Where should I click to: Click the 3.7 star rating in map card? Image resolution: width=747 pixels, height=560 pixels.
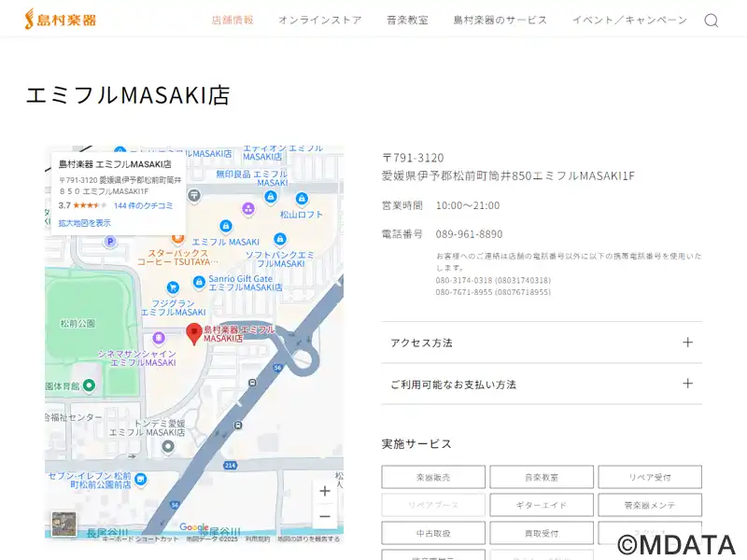[x=82, y=205]
